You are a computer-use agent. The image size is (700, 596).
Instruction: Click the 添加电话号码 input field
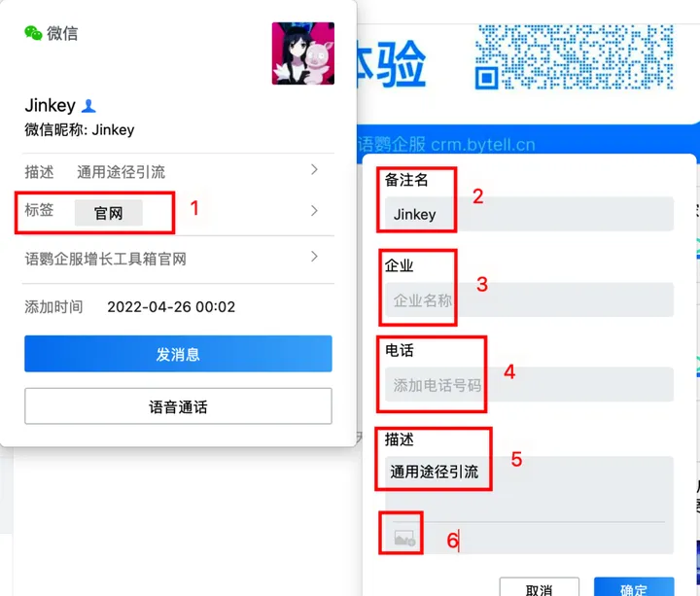coord(529,384)
